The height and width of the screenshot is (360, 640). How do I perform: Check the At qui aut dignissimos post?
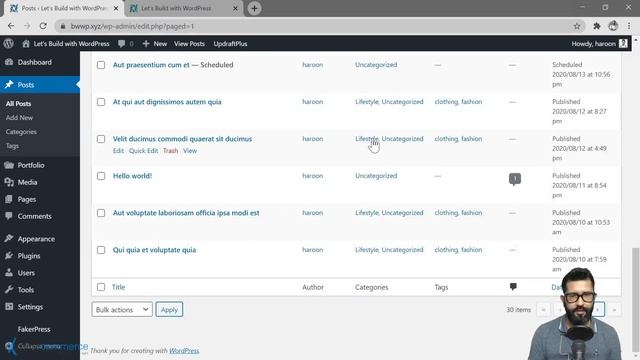[x=101, y=102]
